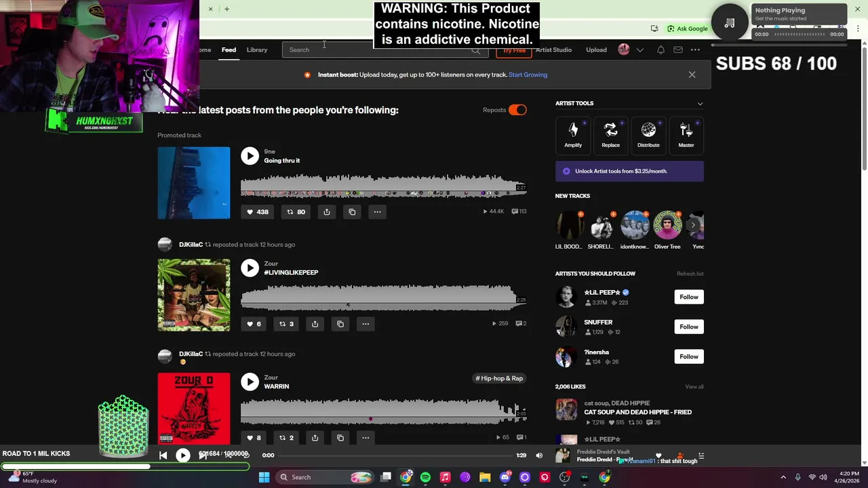
Task: Seek in 'Going thru it' waveform
Action: click(383, 186)
